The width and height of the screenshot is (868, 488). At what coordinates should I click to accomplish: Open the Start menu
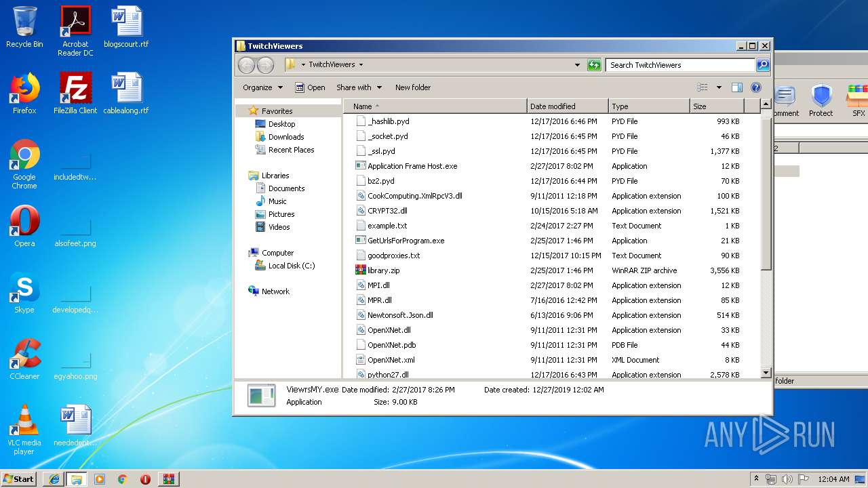click(18, 479)
